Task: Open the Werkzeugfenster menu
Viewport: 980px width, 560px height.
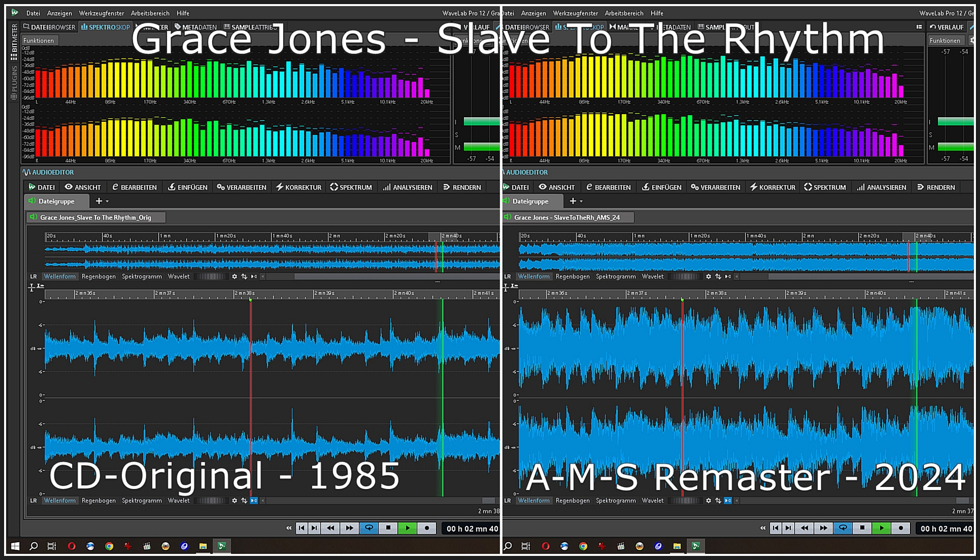Action: (102, 13)
